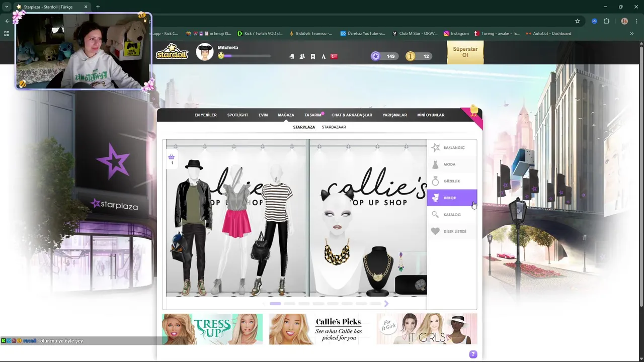This screenshot has height=362, width=644.
Task: Open the Yarışmalar menu
Action: pos(394,115)
